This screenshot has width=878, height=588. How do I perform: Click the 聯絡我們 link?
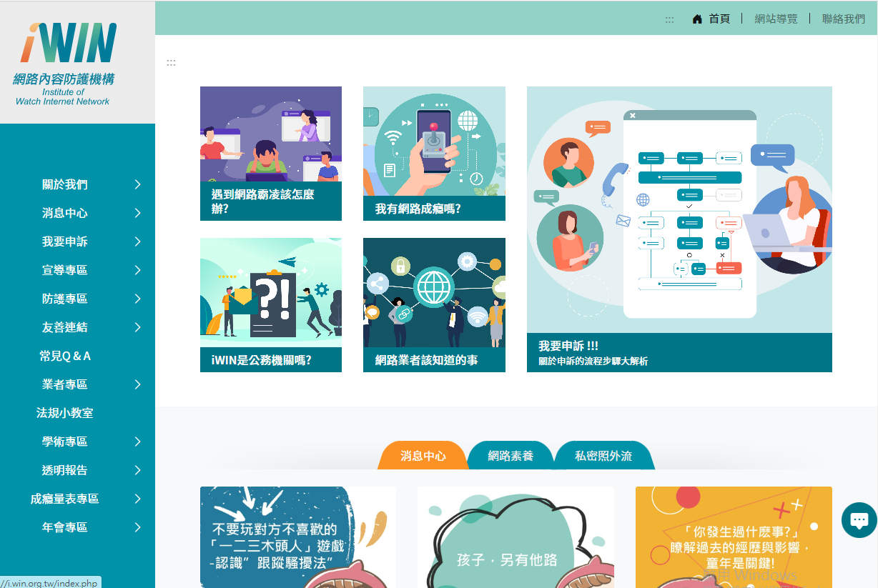click(843, 19)
